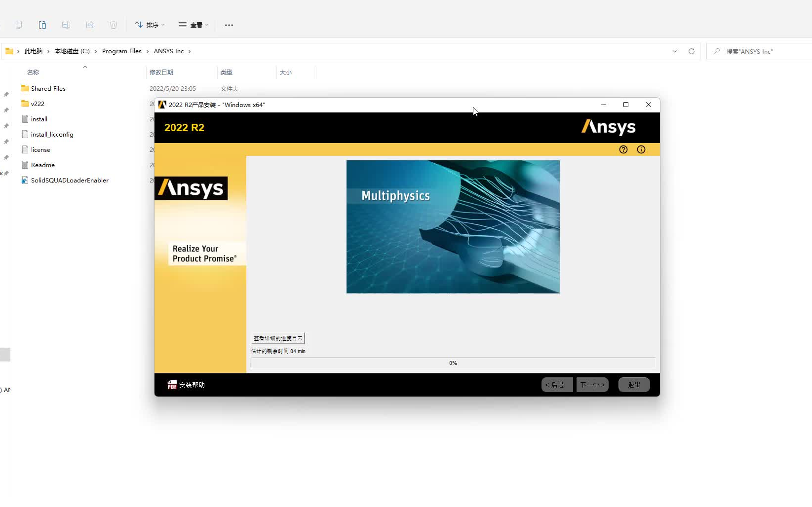Viewport: 812px width, 507px height.
Task: Click the SolidSQUADLoaderEnabler file icon
Action: [x=25, y=180]
